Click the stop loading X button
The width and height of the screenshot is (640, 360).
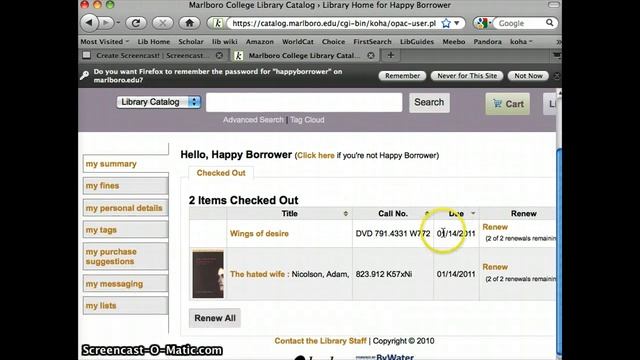(162, 23)
